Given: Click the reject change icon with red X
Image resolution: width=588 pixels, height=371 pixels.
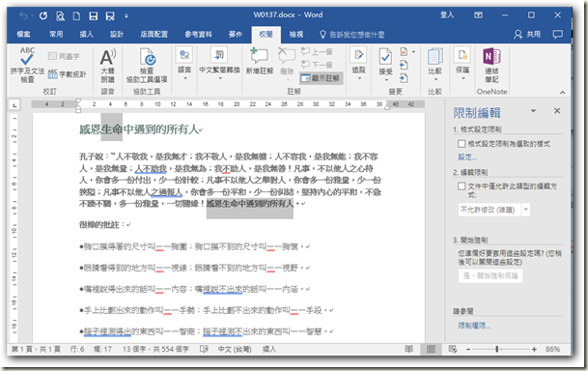Looking at the screenshot, I should (x=404, y=52).
